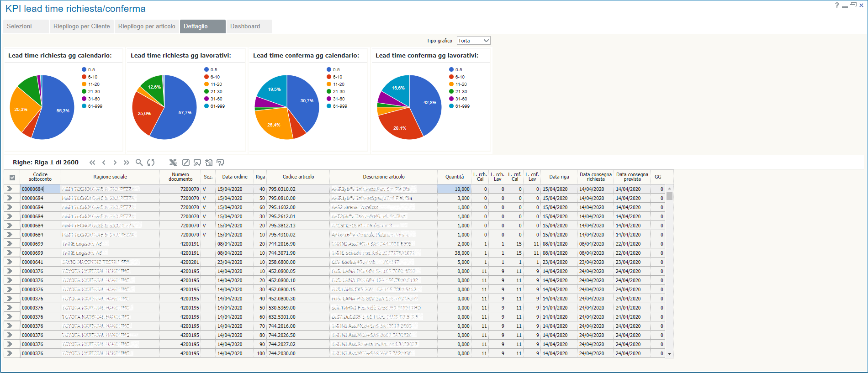Select the Dettaglio tab
Viewport: 868px width, 373px height.
point(202,26)
